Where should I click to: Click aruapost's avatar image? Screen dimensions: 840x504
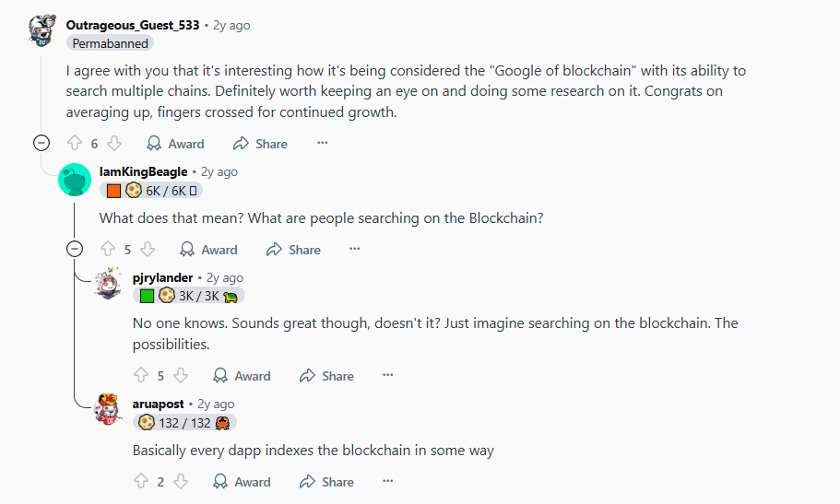pos(109,409)
